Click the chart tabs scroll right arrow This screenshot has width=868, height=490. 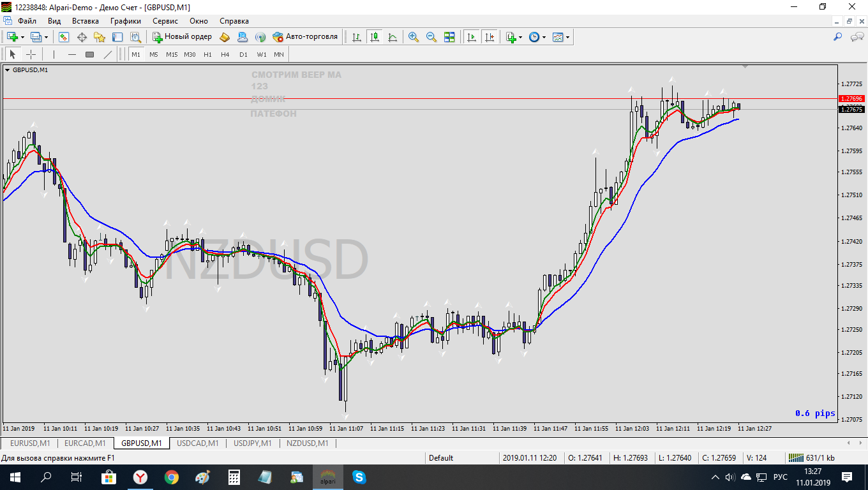click(x=860, y=443)
